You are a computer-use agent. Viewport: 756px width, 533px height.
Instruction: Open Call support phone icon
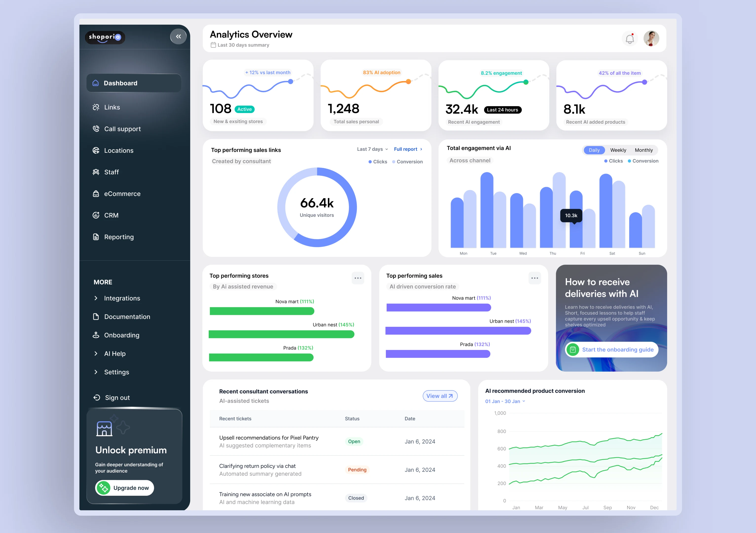[96, 129]
